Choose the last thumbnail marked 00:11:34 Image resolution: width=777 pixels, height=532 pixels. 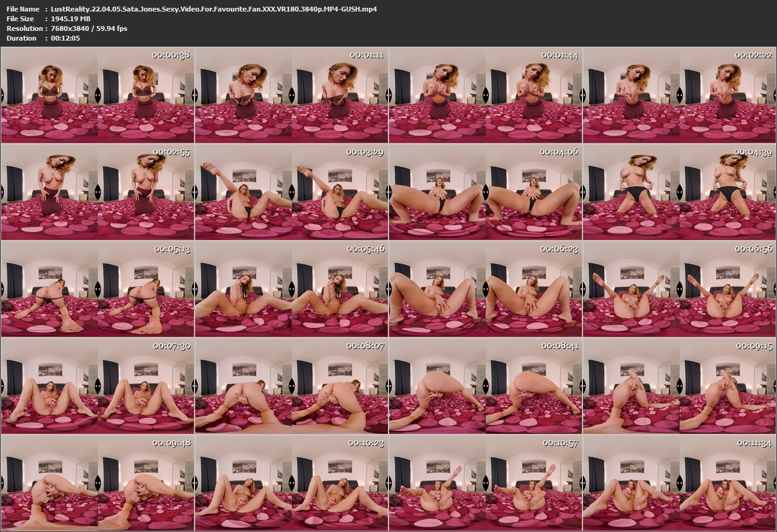coord(679,483)
